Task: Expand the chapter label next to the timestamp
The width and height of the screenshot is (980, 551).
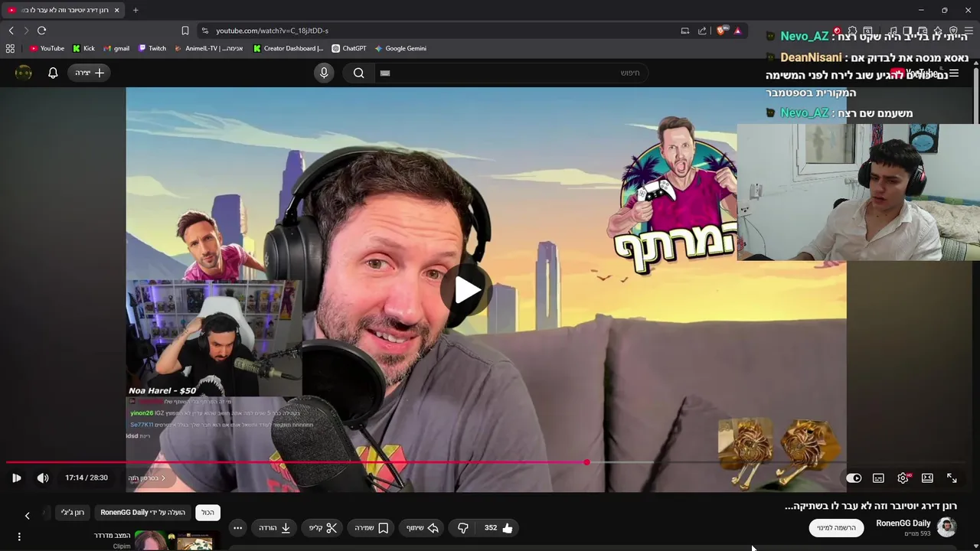Action: (x=147, y=478)
